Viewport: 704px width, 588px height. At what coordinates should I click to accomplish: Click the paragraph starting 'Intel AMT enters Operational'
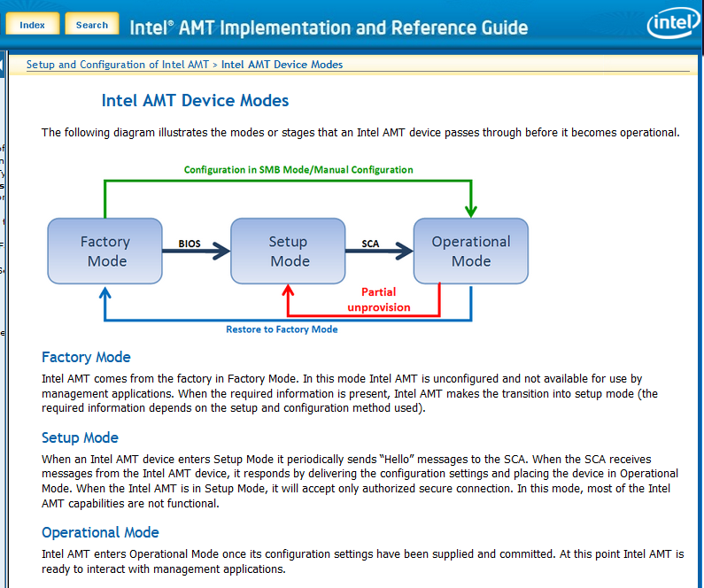tap(363, 561)
